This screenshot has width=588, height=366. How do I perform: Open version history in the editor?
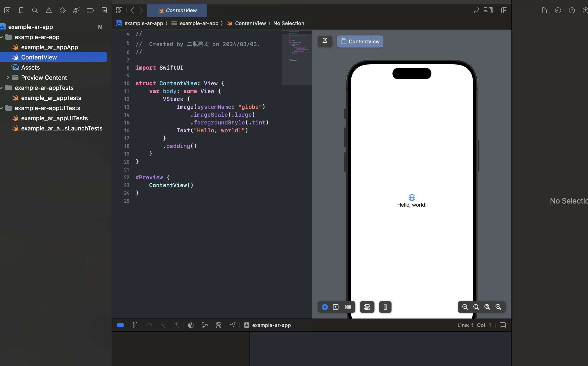(558, 10)
